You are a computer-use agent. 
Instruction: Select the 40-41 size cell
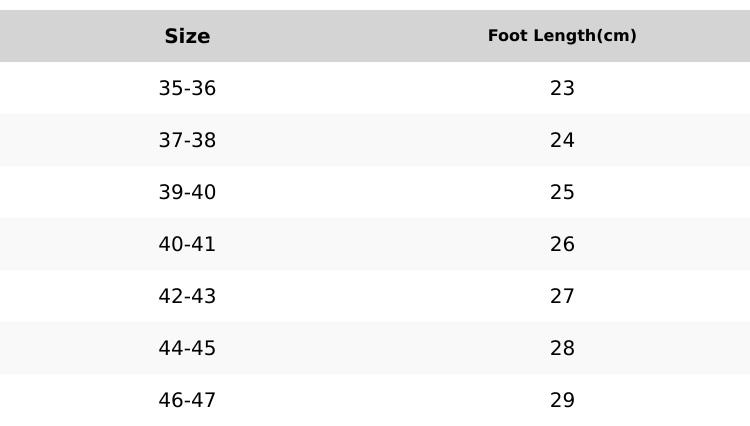(x=187, y=244)
